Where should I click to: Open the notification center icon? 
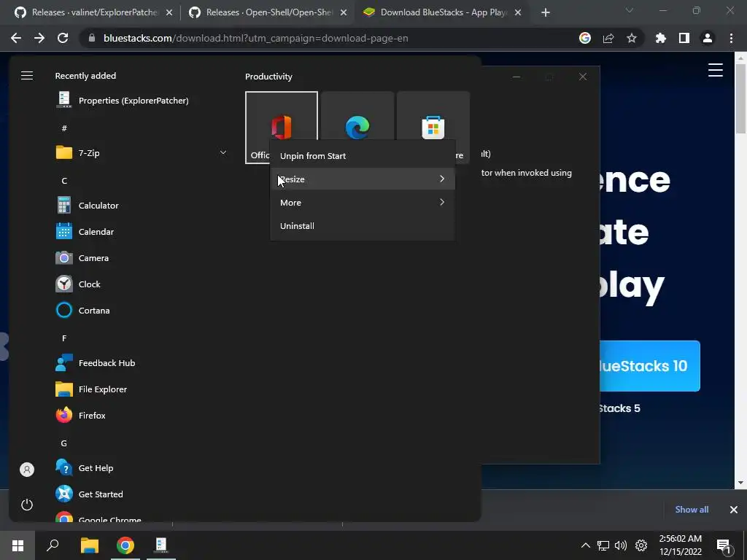pyautogui.click(x=724, y=546)
